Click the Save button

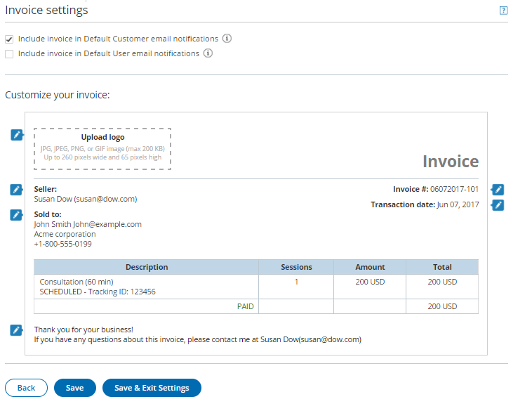click(x=74, y=388)
